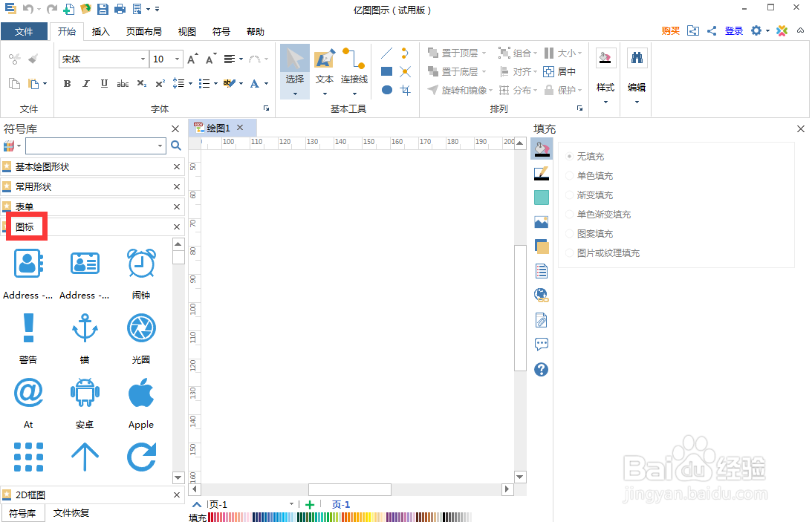Click the 居中 center button
Image resolution: width=812 pixels, height=522 pixels.
[560, 71]
